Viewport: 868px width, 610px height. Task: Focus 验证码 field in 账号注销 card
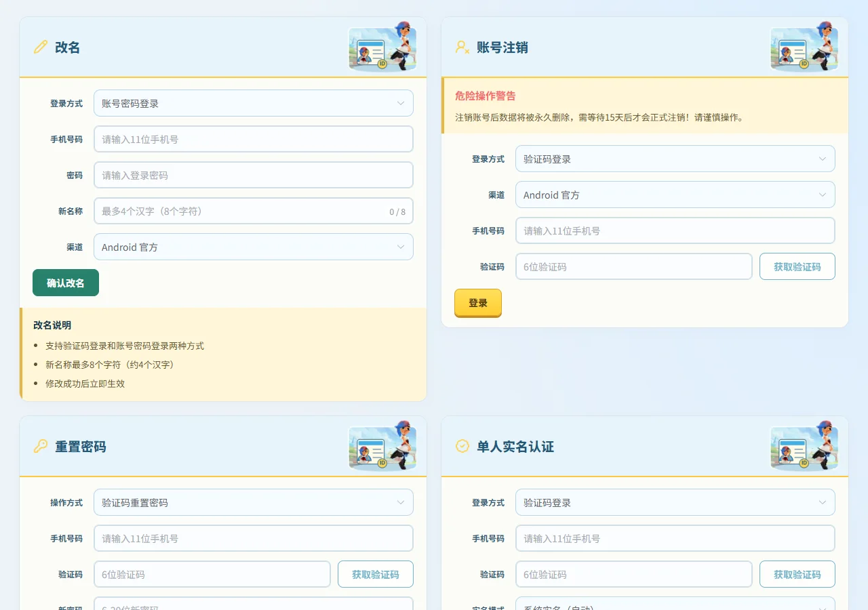[634, 266]
